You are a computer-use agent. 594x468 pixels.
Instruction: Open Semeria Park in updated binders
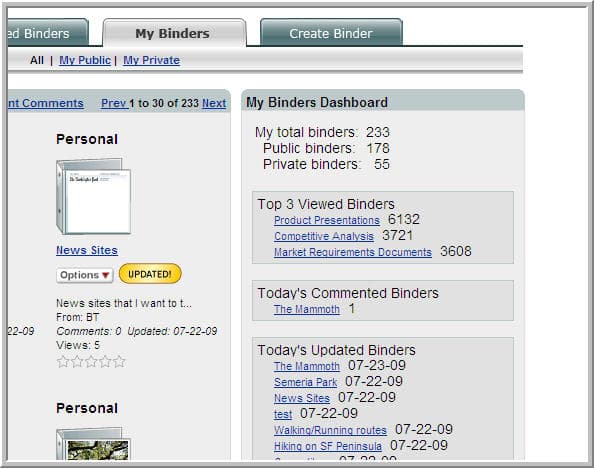305,382
